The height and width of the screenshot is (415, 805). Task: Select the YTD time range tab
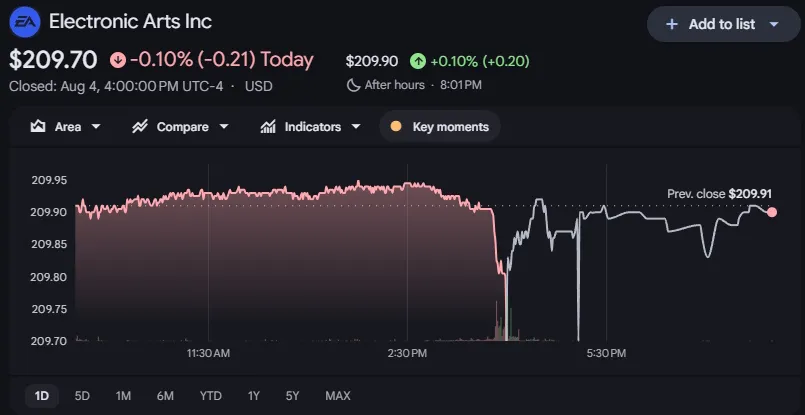(210, 396)
